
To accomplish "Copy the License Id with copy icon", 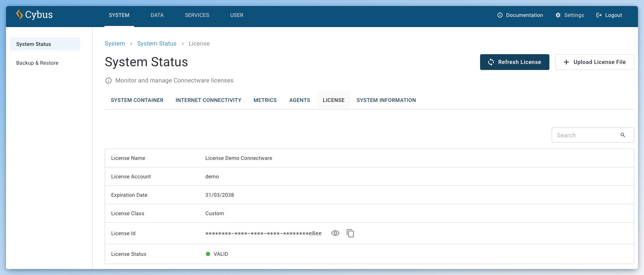I will coord(350,233).
